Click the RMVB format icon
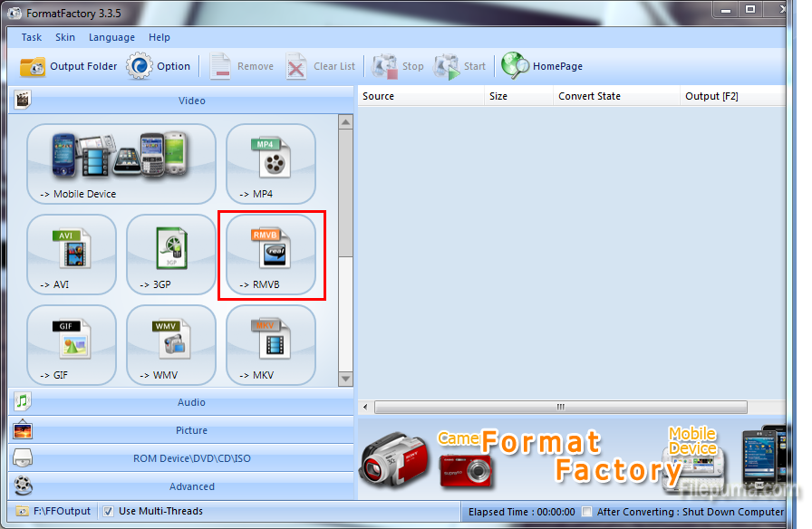The width and height of the screenshot is (812, 529). [271, 254]
